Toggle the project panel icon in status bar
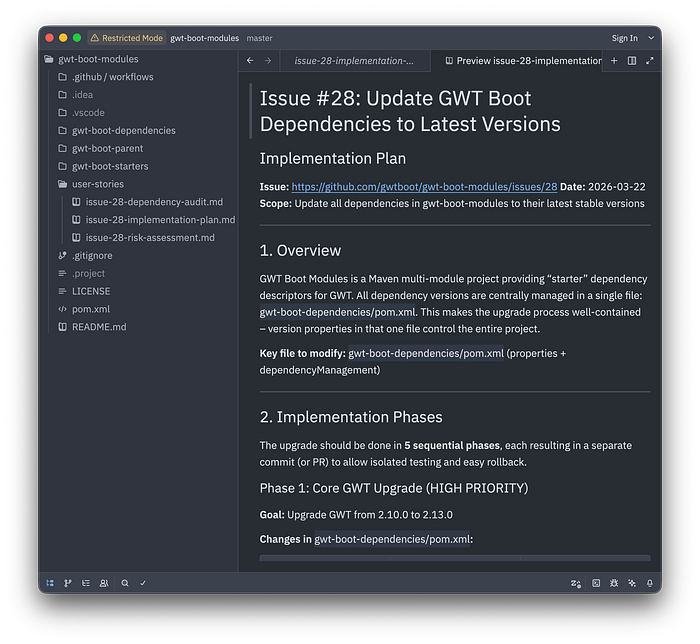Viewport: 700px width, 644px height. [51, 582]
